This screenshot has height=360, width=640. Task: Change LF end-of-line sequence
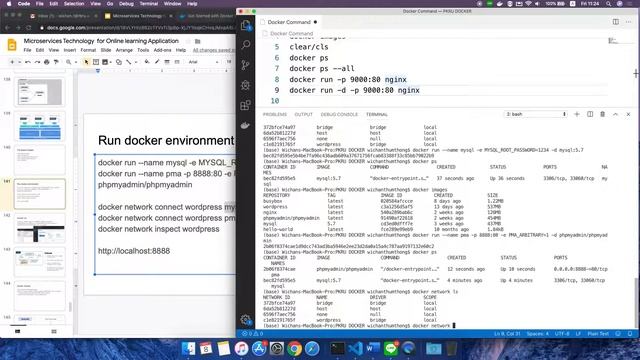pyautogui.click(x=578, y=334)
